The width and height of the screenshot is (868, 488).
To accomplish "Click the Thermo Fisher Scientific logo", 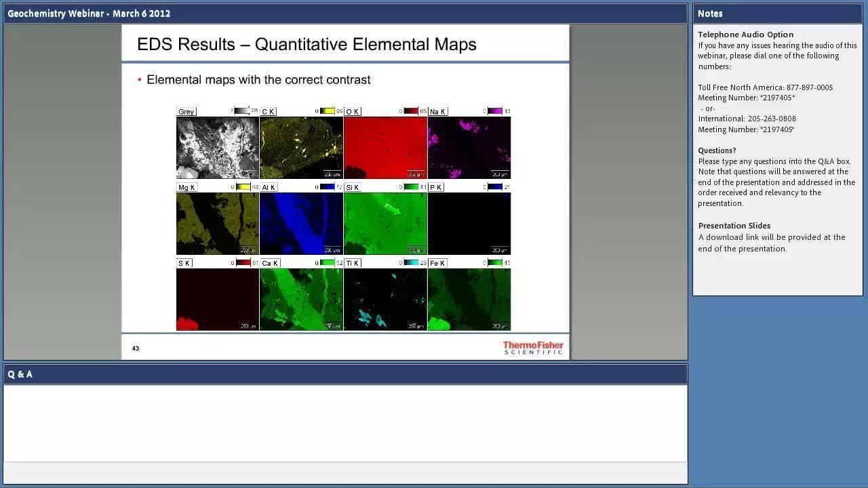I will click(533, 348).
